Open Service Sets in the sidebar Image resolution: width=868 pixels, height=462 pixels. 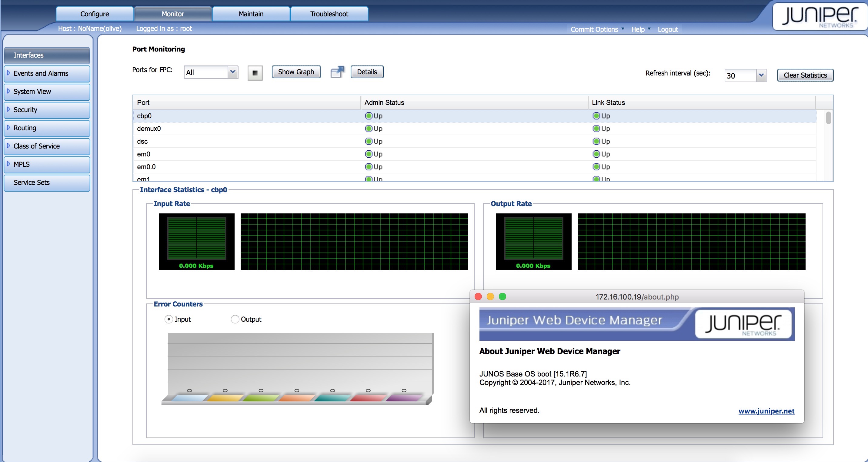[x=47, y=182]
